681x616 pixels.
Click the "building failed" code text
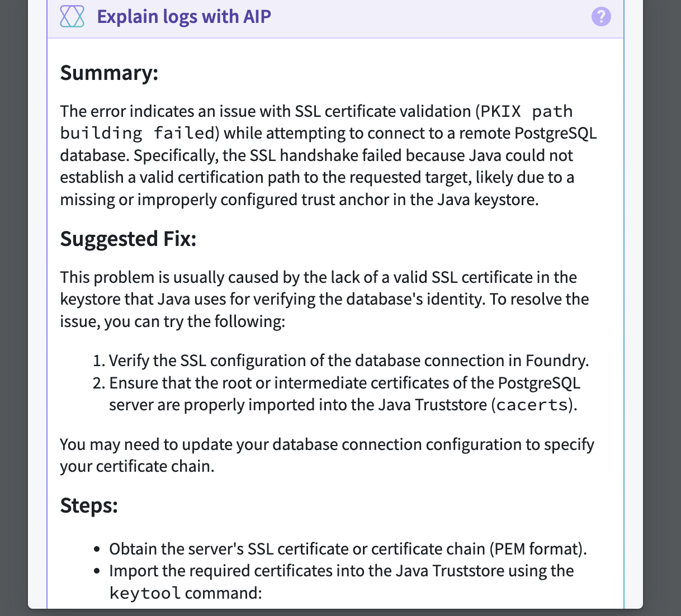138,134
